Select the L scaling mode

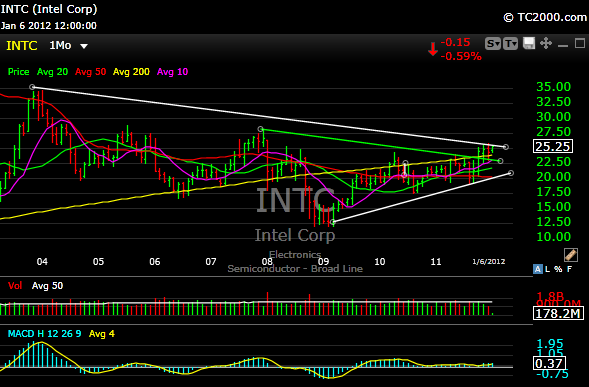pos(548,269)
